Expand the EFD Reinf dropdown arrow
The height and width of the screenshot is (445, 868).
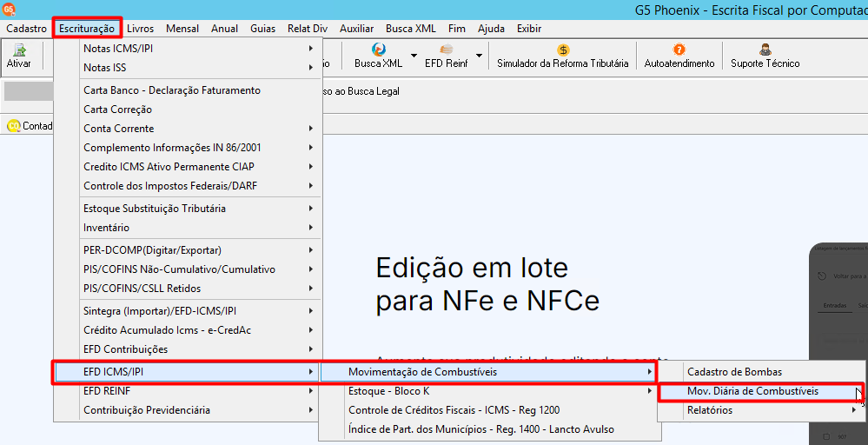click(479, 56)
